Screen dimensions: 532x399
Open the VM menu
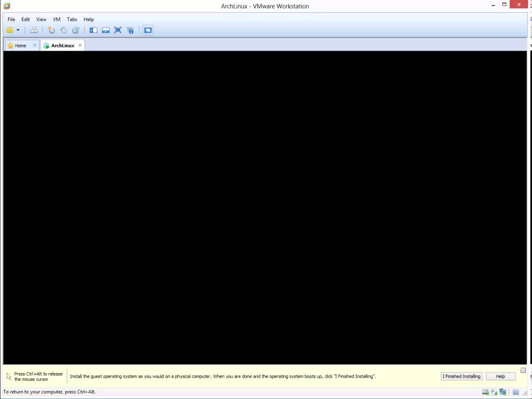point(56,19)
